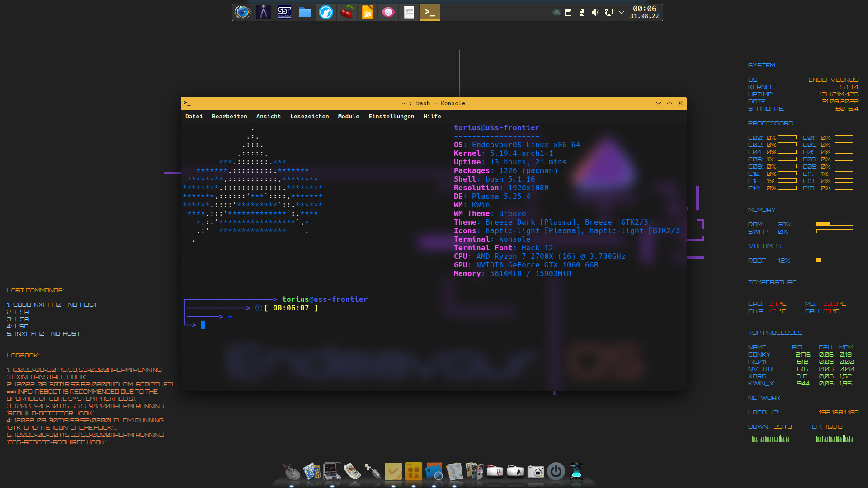Open the Einstellungen menu

coord(392,116)
